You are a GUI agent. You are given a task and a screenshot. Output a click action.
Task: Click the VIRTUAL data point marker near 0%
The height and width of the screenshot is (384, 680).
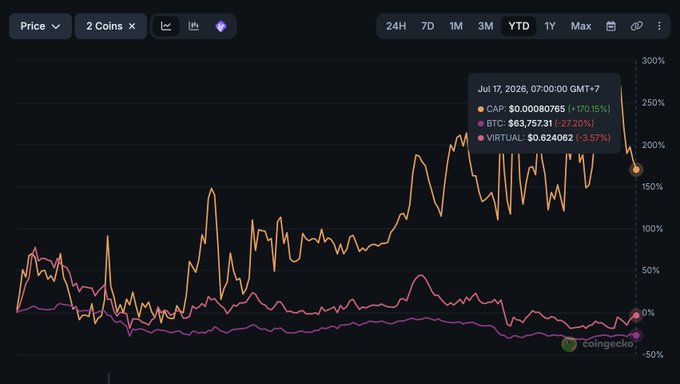[x=636, y=315]
